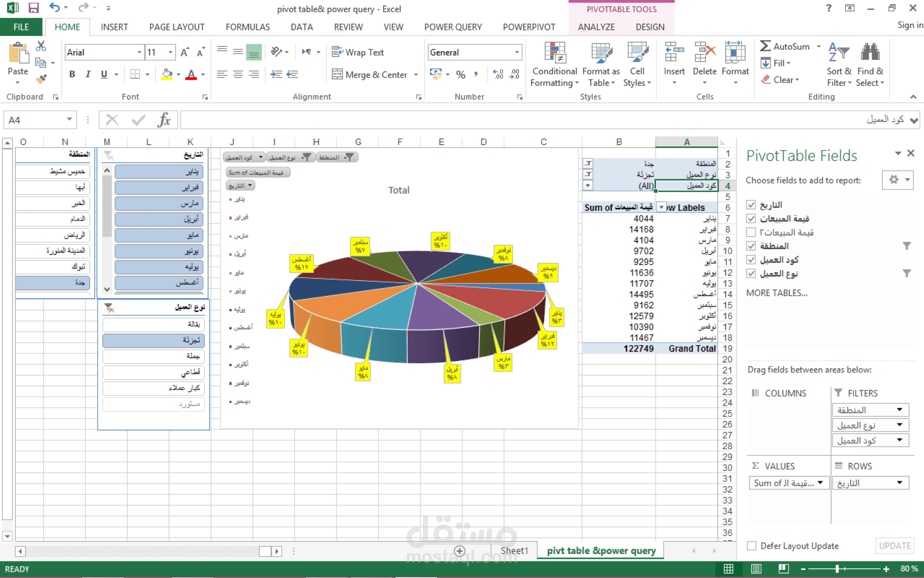Center align the text horizontally
Image resolution: width=924 pixels, height=578 pixels.
click(x=238, y=74)
